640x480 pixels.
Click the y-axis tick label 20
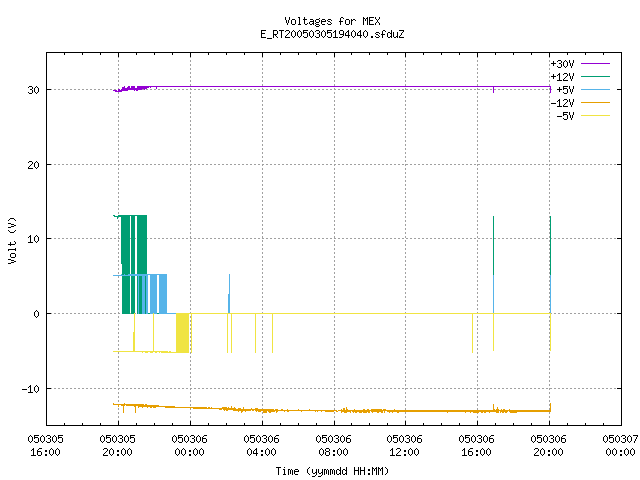33,165
